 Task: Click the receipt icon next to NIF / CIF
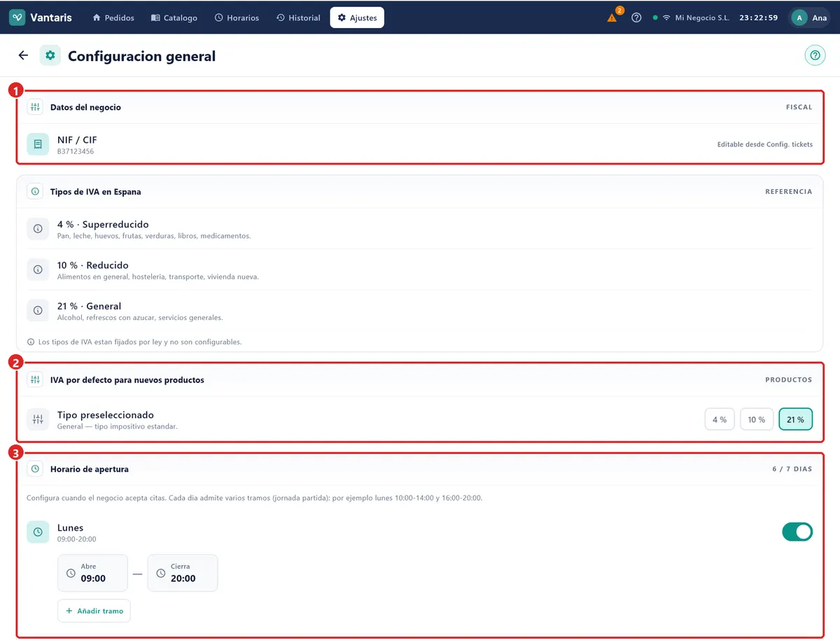click(38, 144)
